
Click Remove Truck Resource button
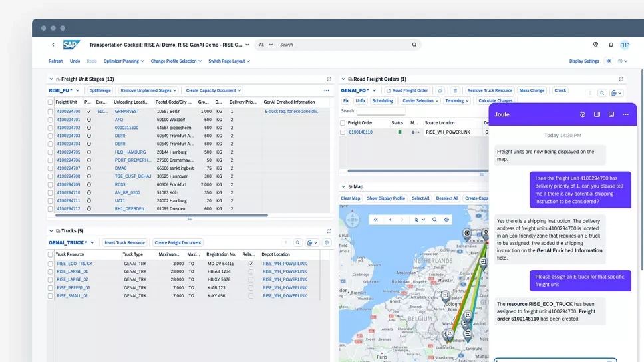point(490,90)
